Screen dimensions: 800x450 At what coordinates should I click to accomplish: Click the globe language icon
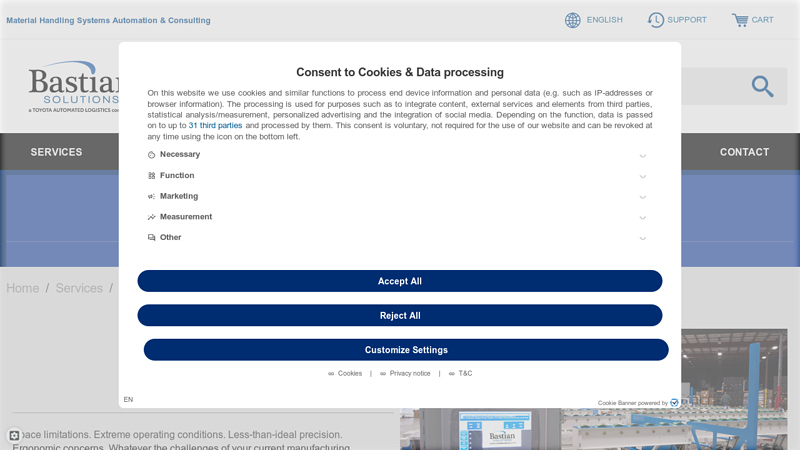click(x=572, y=20)
